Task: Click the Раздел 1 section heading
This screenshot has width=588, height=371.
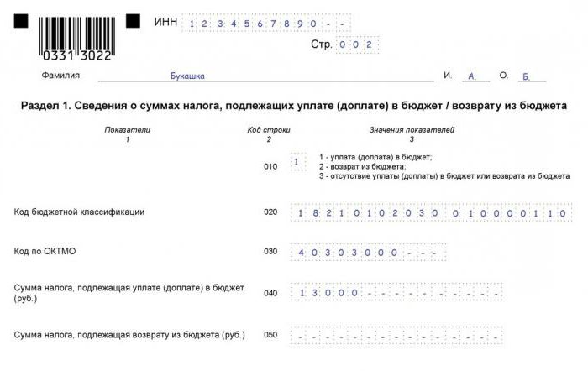Action: (x=293, y=106)
